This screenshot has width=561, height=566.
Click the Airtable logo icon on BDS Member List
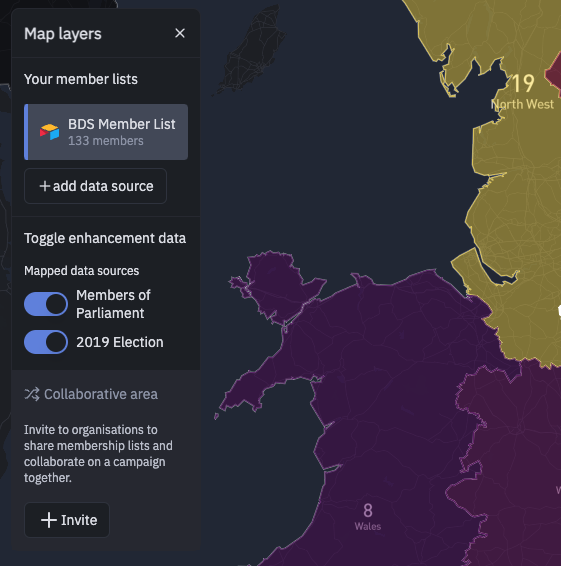click(49, 132)
